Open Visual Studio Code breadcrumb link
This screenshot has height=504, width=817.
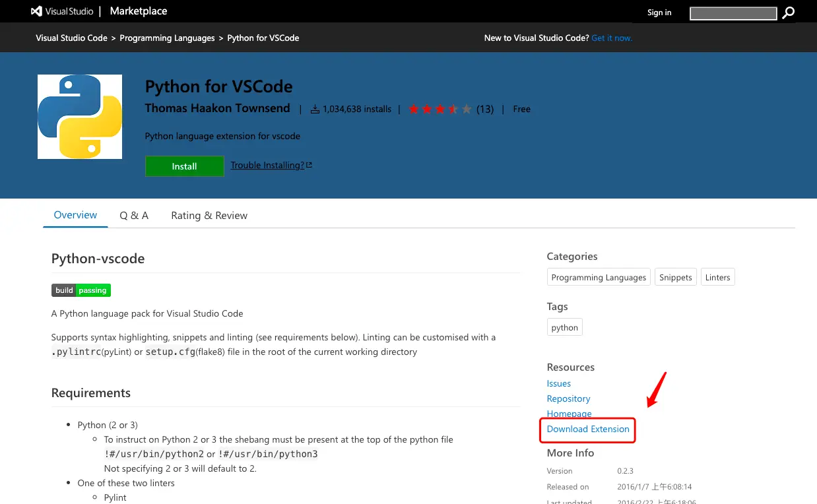click(x=71, y=38)
